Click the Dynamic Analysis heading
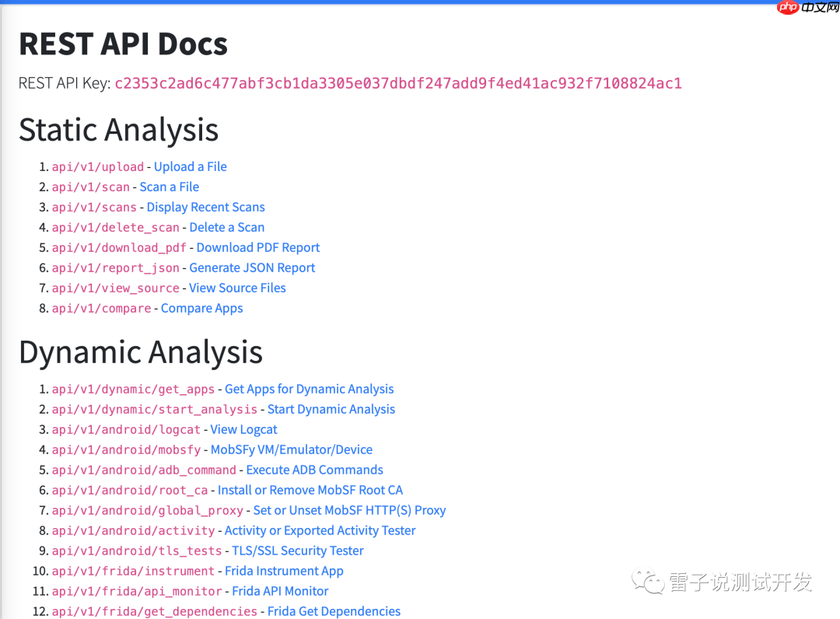Viewport: 840px width, 619px height. pyautogui.click(x=141, y=353)
